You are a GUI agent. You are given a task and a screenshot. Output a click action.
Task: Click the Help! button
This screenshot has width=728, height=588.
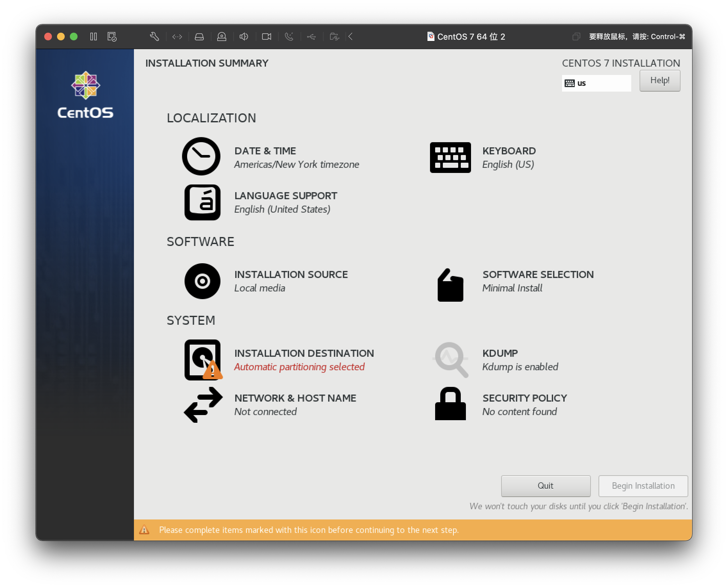(x=659, y=81)
